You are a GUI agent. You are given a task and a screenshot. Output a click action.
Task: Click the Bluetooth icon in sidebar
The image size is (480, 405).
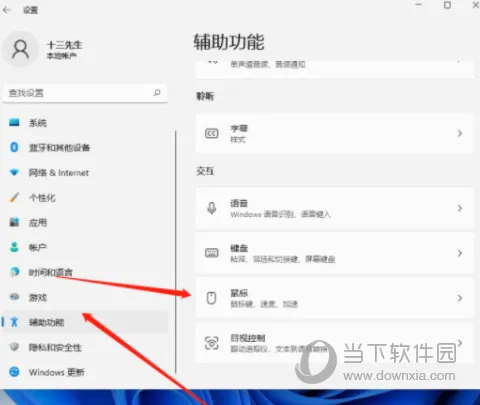(14, 147)
